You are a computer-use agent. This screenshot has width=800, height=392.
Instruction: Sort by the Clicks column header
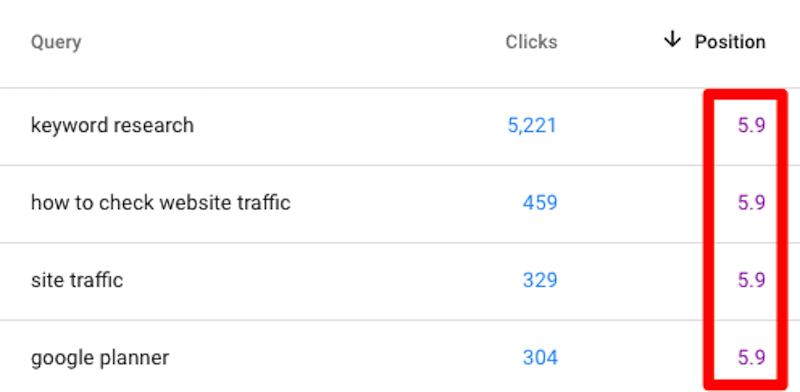tap(531, 42)
